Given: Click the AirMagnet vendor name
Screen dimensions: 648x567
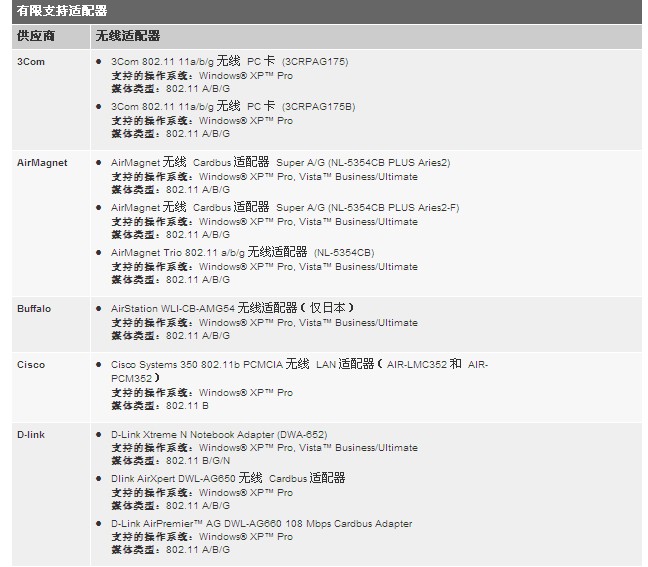Looking at the screenshot, I should 42,162.
